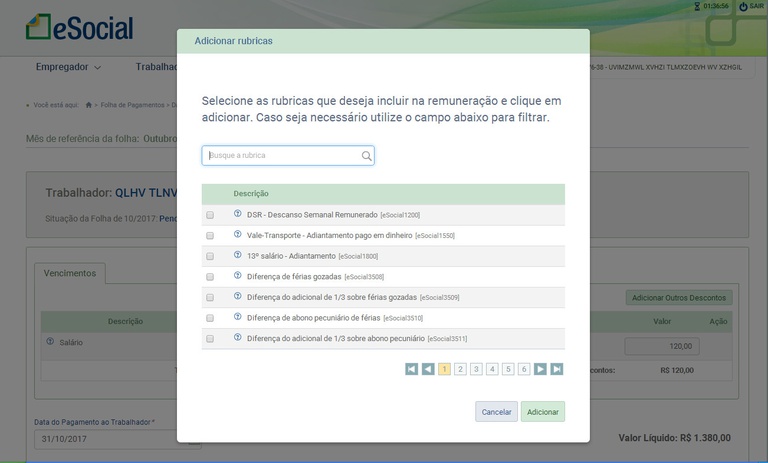Click the Adicionar rubricas dialog title

(x=233, y=41)
